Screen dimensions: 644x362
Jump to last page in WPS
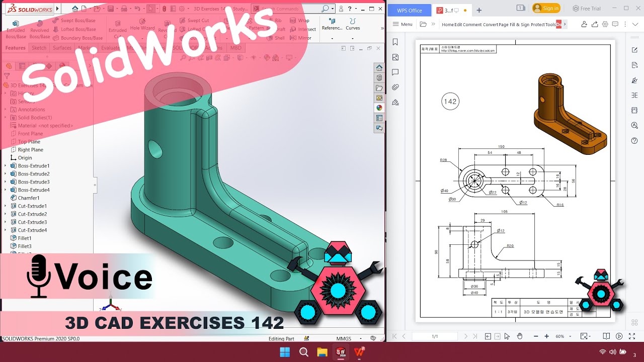tap(475, 336)
